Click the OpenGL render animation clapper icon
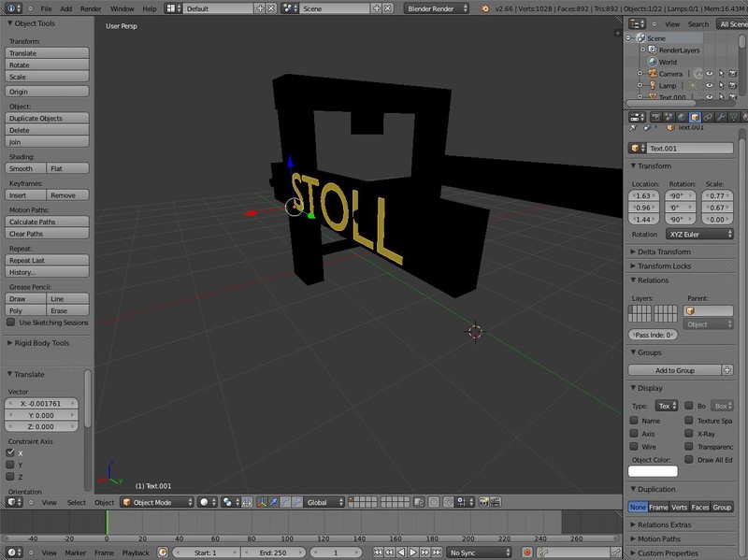The width and height of the screenshot is (748, 560). coord(496,502)
